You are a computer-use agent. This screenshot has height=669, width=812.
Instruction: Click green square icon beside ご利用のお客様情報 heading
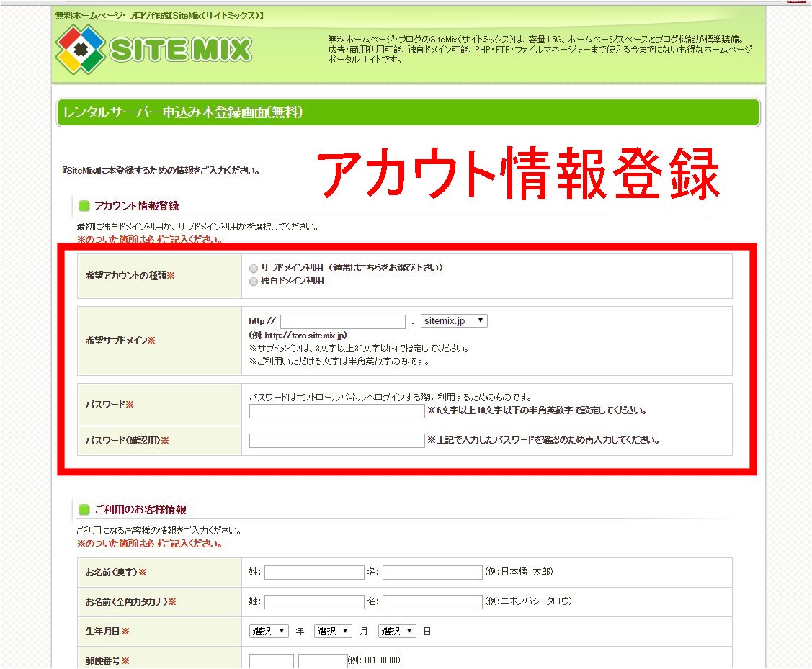(84, 510)
